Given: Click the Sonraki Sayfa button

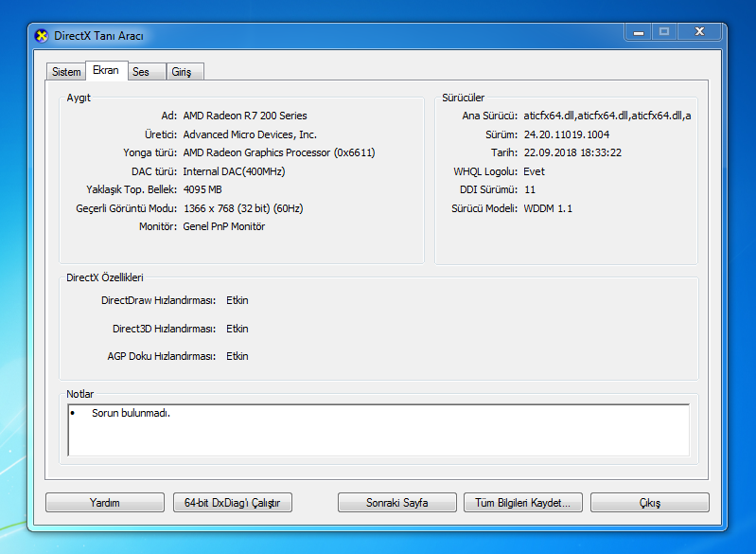Looking at the screenshot, I should 396,502.
